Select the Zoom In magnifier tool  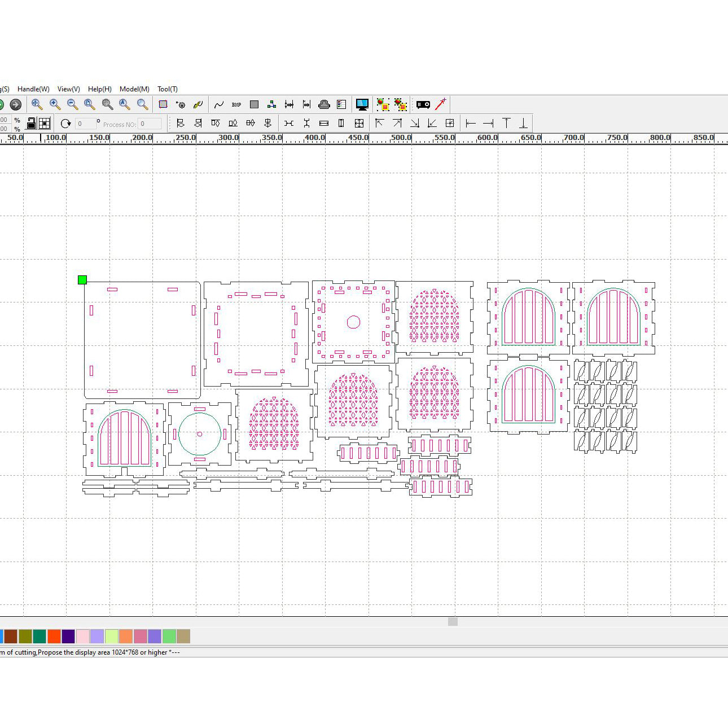(x=54, y=104)
